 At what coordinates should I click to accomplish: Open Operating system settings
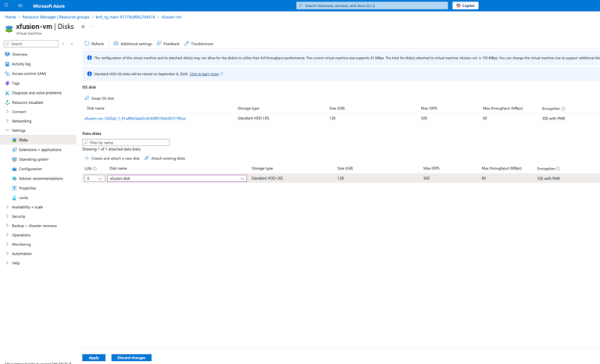[x=34, y=159]
